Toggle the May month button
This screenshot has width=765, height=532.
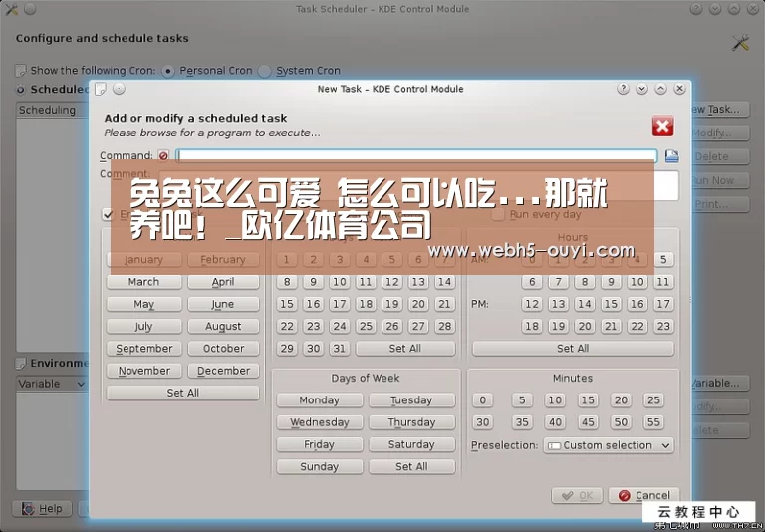pyautogui.click(x=143, y=304)
